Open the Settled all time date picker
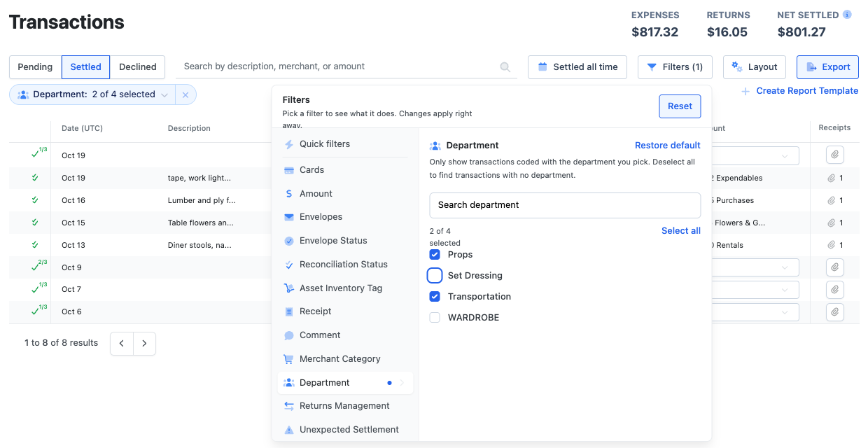The width and height of the screenshot is (868, 448). [577, 67]
